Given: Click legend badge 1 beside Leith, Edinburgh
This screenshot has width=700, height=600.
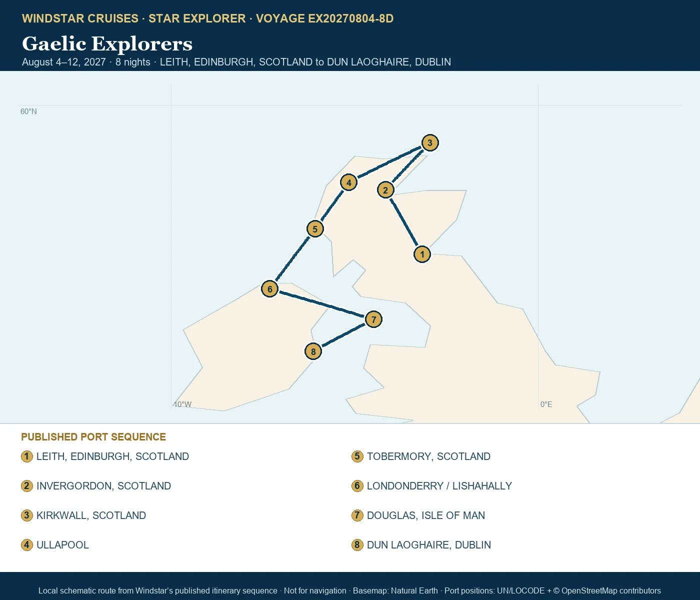Looking at the screenshot, I should pos(27,456).
